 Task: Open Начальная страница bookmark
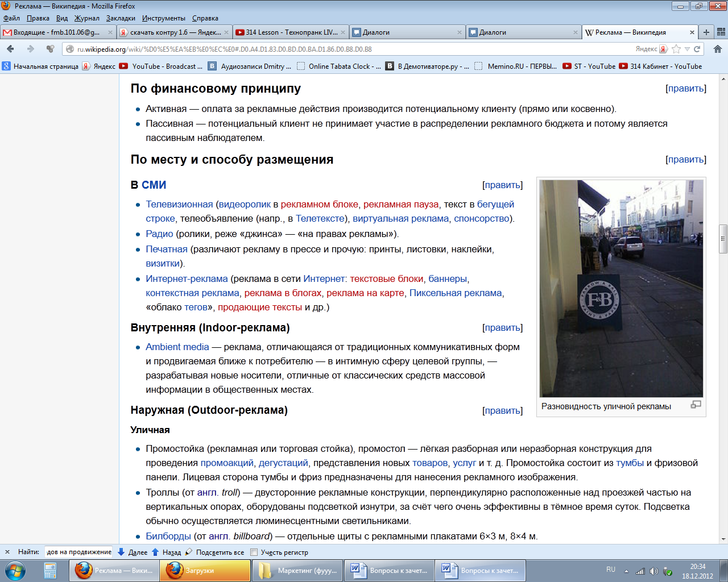pos(40,66)
